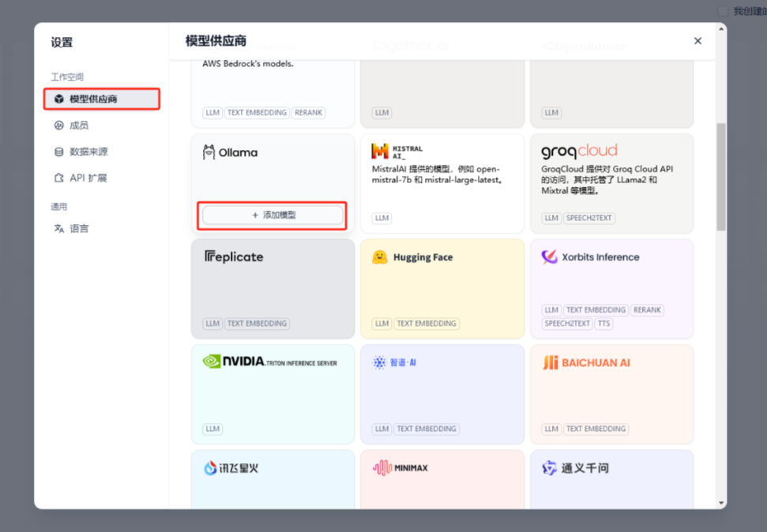Image resolution: width=767 pixels, height=532 pixels.
Task: Click the 添加模型 button under Ollama
Action: point(272,214)
